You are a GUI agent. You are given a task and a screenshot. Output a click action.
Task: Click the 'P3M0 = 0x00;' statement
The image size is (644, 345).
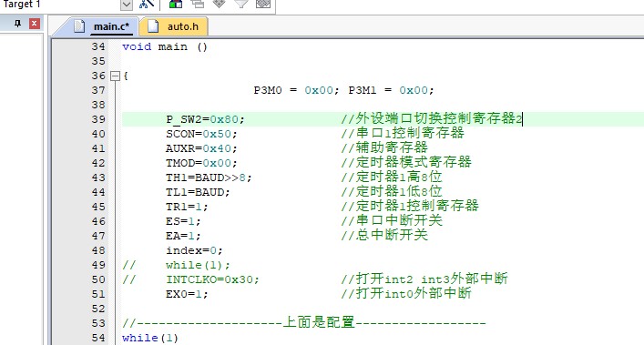coord(297,90)
